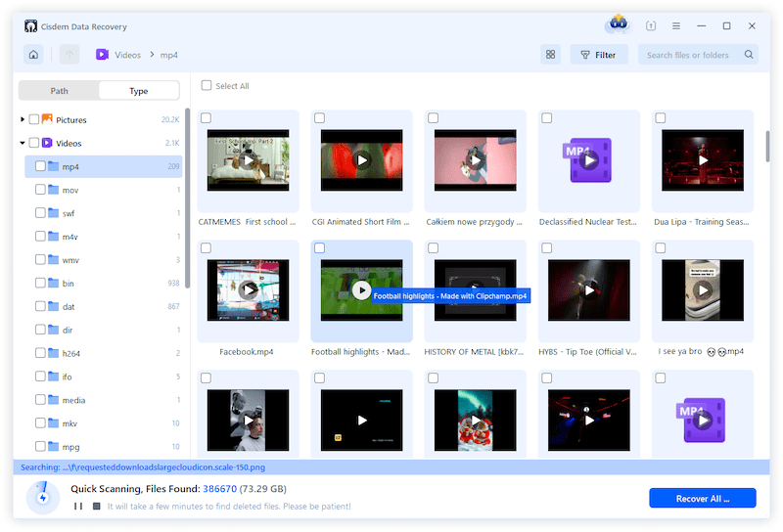Viewport: 783px width, 532px height.
Task: Play the Football highlights video
Action: [x=361, y=289]
